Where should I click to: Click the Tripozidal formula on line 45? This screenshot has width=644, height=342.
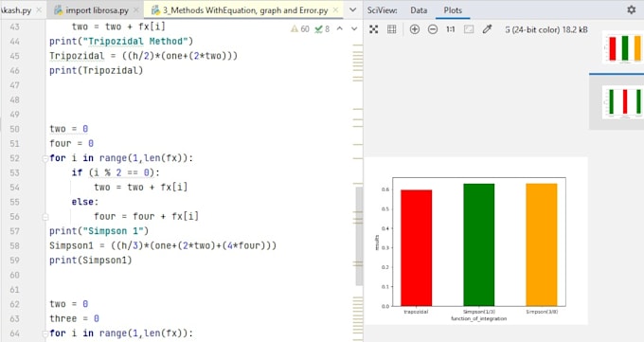pyautogui.click(x=143, y=56)
